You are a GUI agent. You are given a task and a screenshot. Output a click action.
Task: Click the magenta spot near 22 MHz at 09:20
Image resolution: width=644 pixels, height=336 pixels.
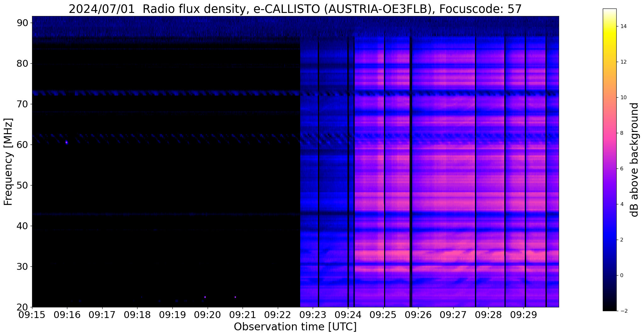pyautogui.click(x=205, y=297)
